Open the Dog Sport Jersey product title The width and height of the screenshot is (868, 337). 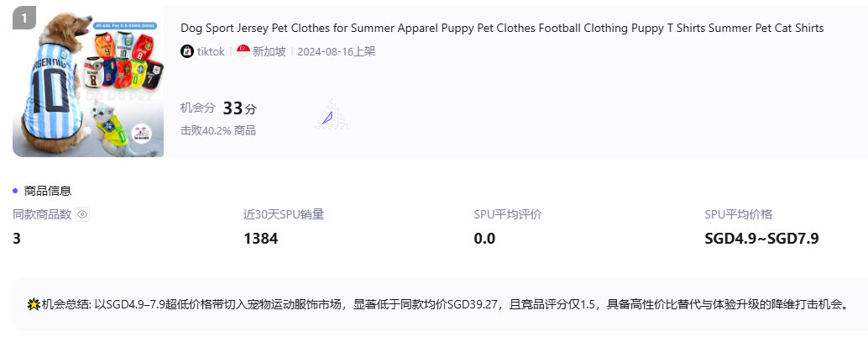(502, 29)
